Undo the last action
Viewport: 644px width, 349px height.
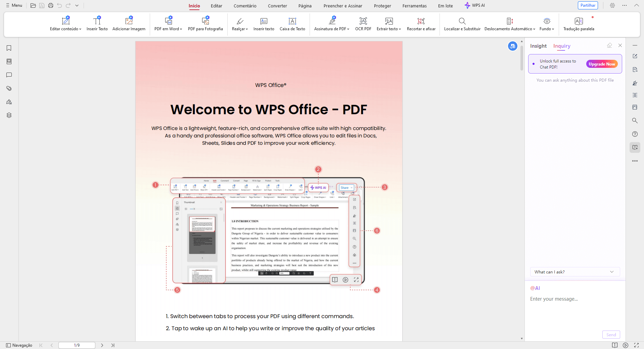click(x=59, y=5)
